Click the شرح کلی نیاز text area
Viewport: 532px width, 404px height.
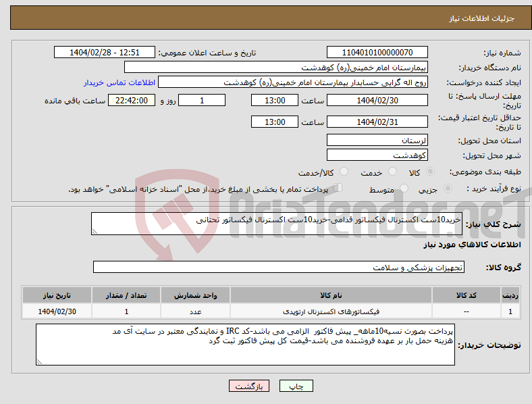[277, 224]
